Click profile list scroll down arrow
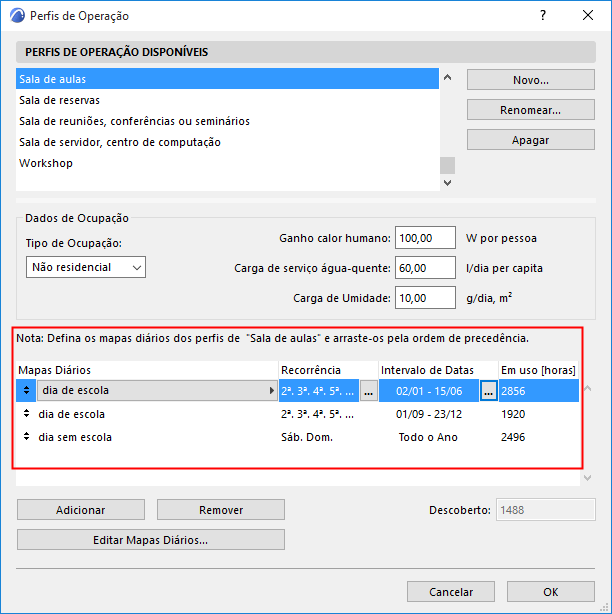 click(x=448, y=182)
